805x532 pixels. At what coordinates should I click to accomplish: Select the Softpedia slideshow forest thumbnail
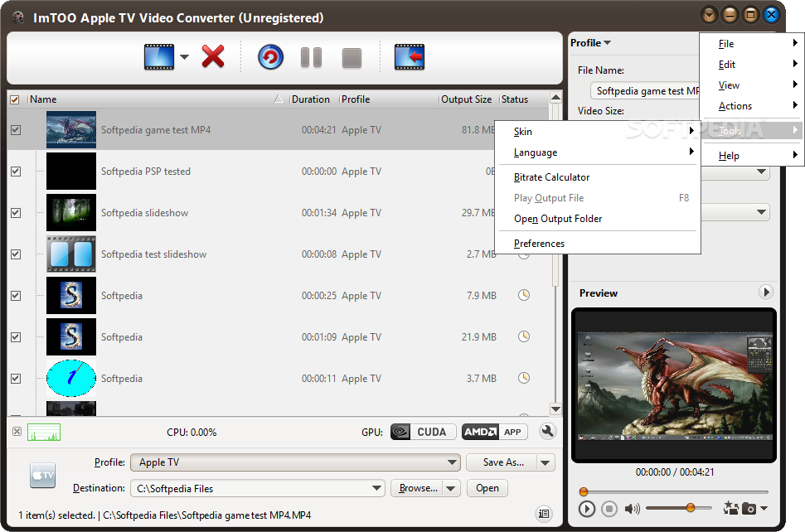[x=70, y=212]
